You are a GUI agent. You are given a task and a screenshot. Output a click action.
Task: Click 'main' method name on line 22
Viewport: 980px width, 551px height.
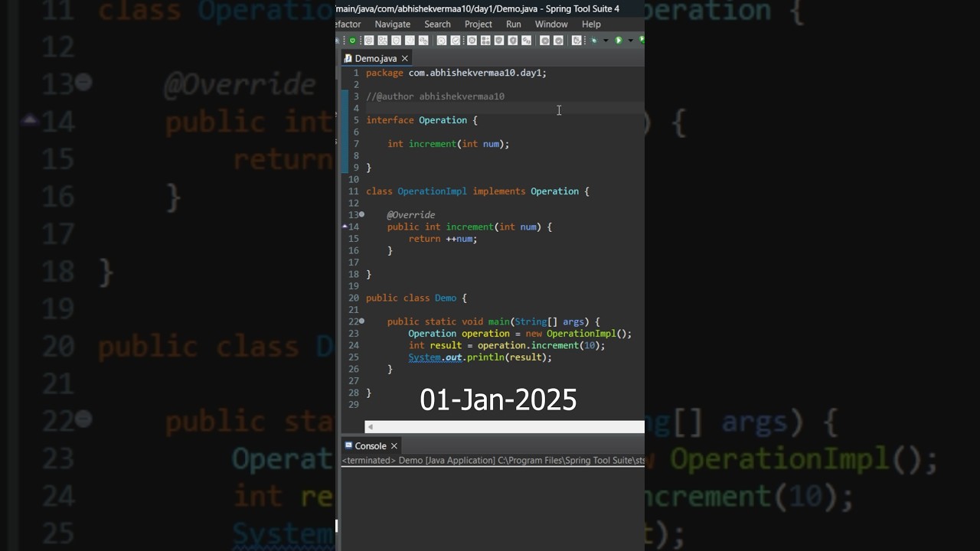[x=498, y=321]
